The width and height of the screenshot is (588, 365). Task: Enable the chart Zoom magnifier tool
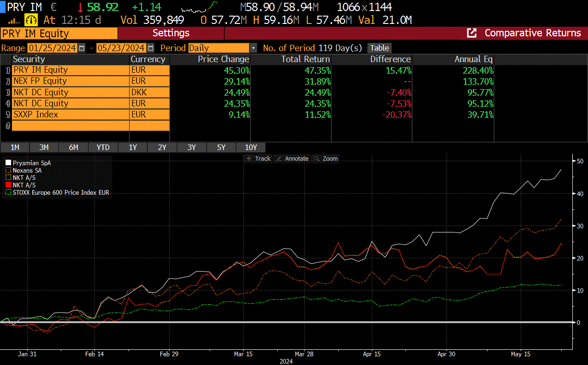(326, 158)
